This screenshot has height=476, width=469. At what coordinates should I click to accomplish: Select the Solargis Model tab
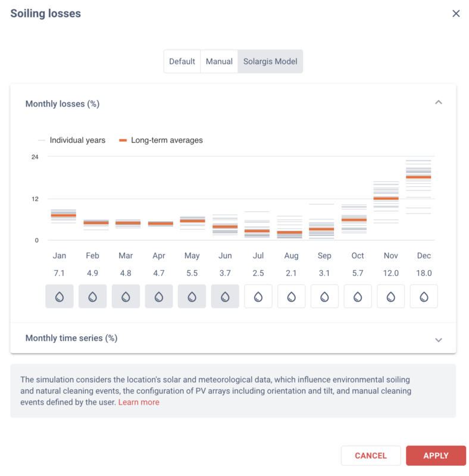(270, 61)
